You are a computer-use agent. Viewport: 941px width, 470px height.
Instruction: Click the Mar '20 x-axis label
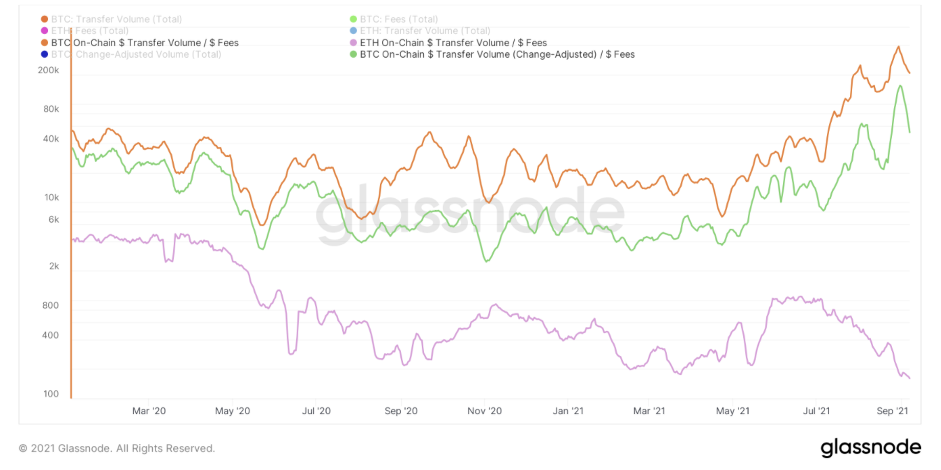click(147, 410)
